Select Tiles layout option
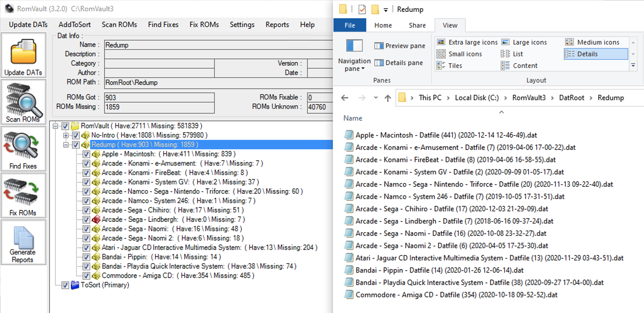 [449, 66]
